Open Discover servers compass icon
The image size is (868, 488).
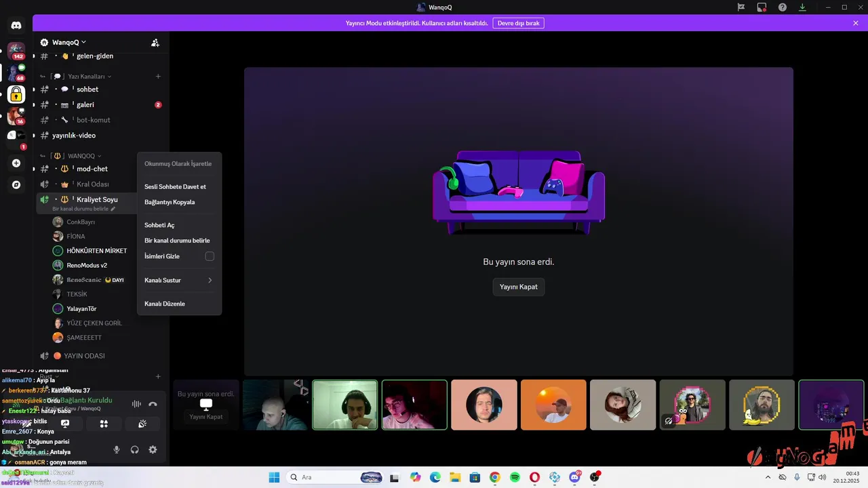[x=16, y=184]
